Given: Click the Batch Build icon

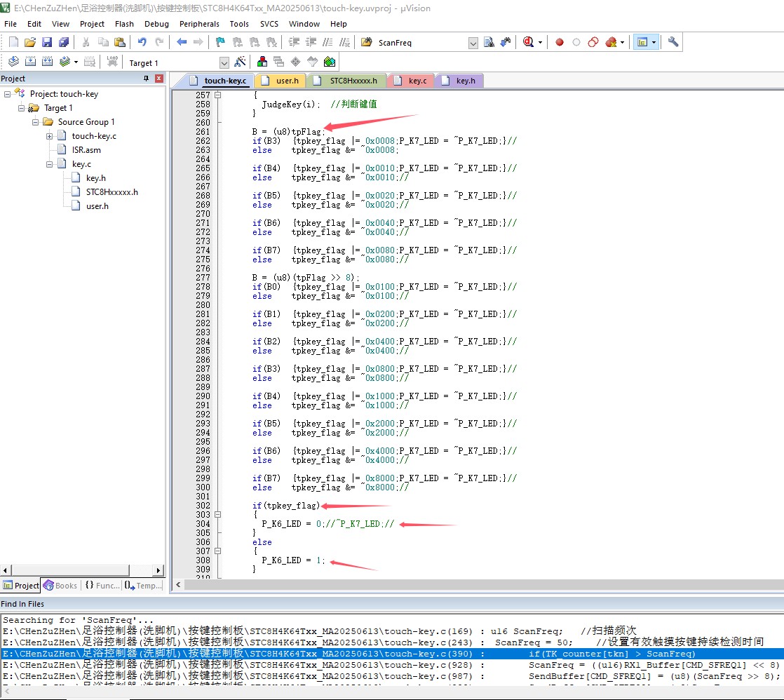Looking at the screenshot, I should tap(65, 62).
